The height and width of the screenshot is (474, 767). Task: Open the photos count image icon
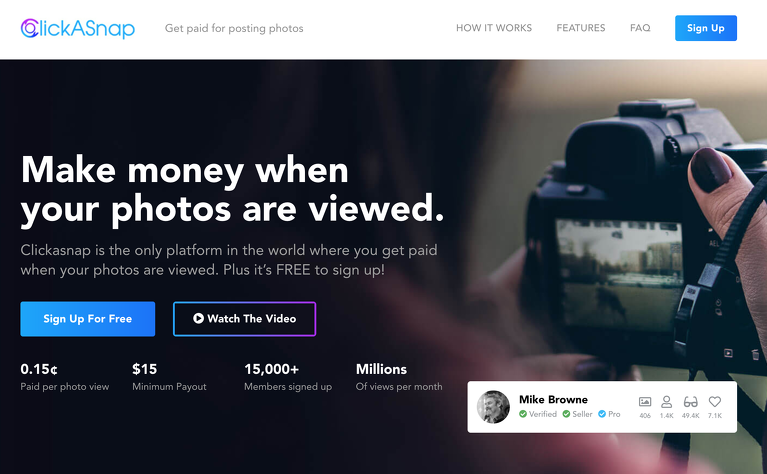[645, 402]
